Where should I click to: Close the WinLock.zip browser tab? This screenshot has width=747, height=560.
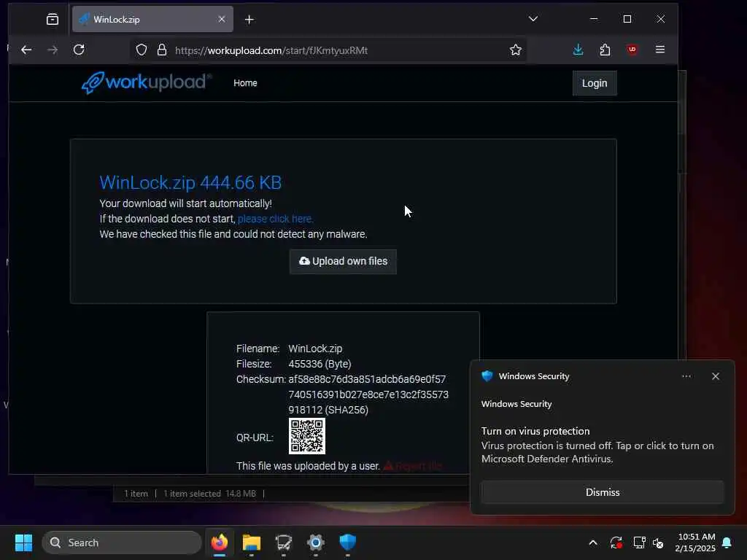[222, 19]
